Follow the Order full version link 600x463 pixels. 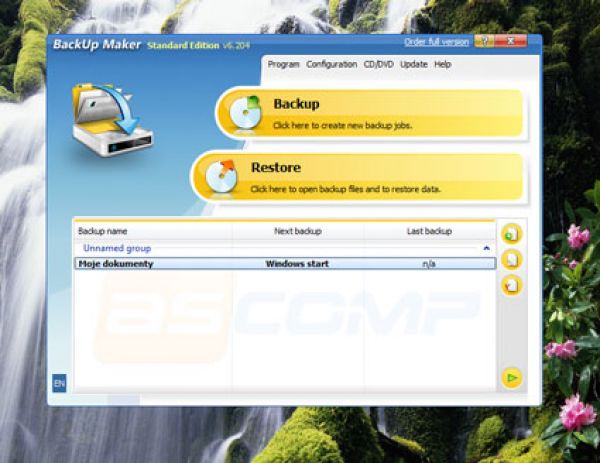pyautogui.click(x=436, y=42)
